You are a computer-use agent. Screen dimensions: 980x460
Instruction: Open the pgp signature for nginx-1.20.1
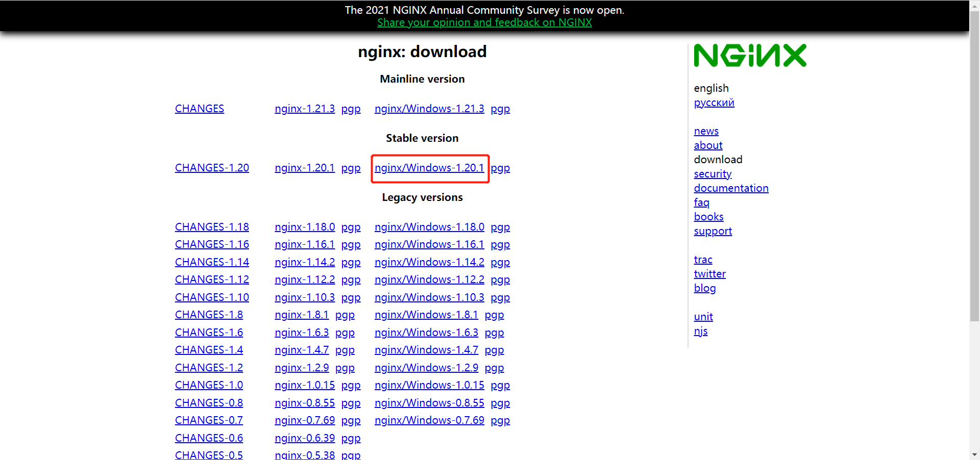[351, 168]
